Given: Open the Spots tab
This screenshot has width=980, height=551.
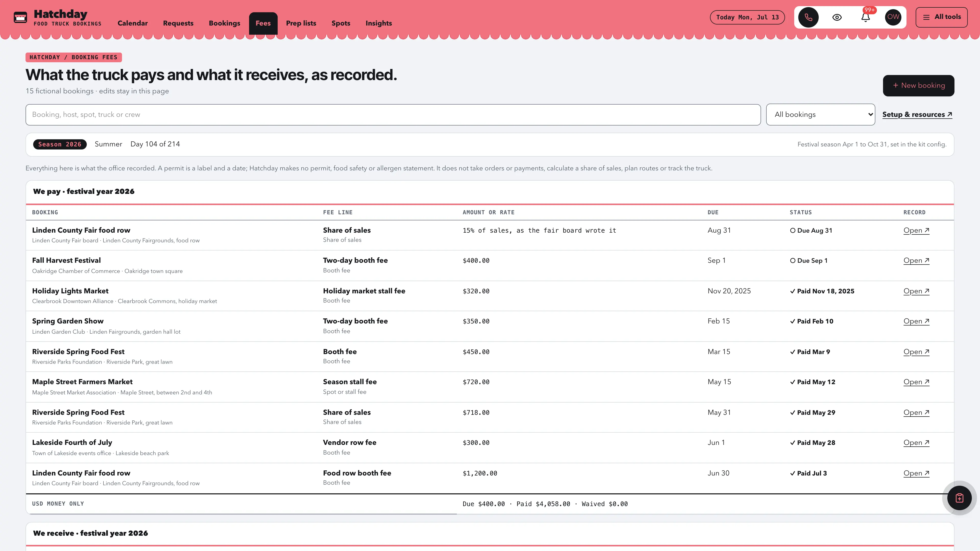Looking at the screenshot, I should point(341,23).
